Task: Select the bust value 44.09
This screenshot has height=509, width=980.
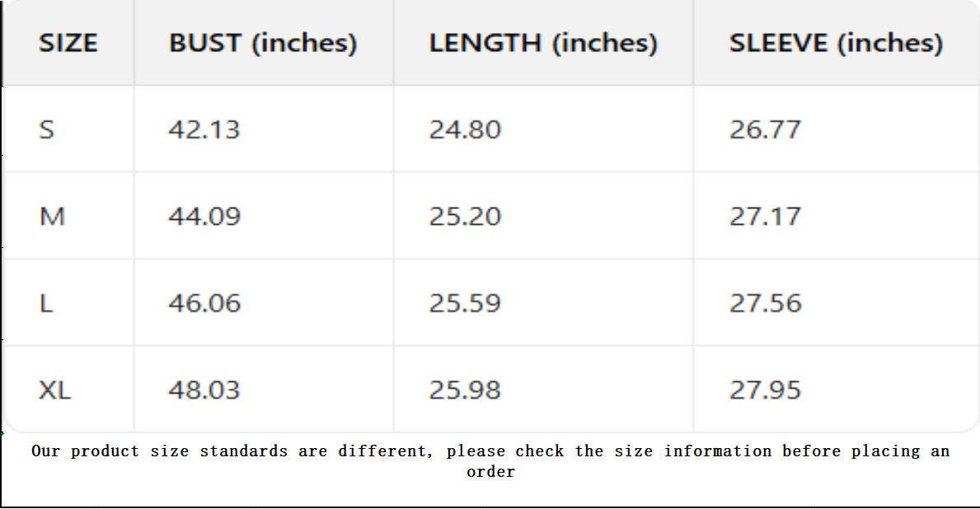Action: pos(204,217)
